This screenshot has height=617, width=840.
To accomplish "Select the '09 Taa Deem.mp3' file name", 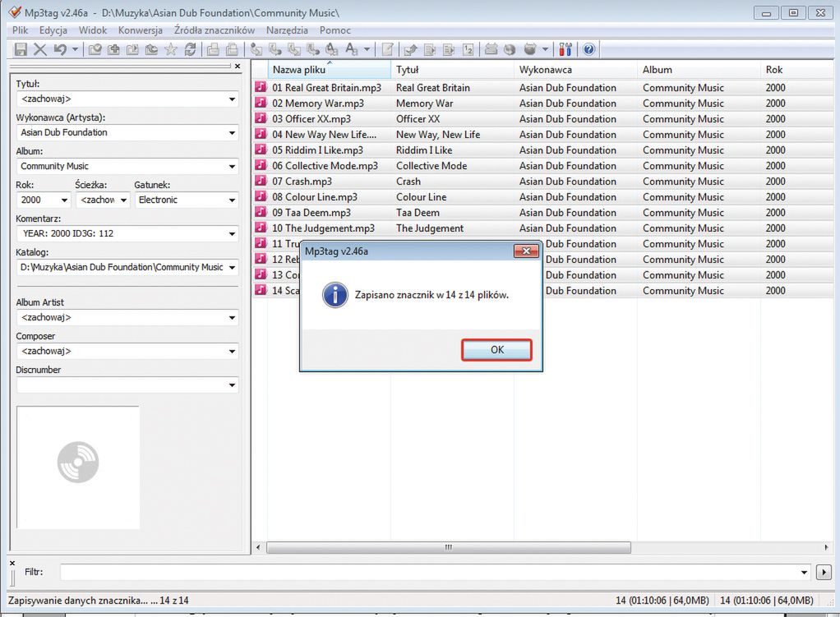I will pyautogui.click(x=312, y=213).
